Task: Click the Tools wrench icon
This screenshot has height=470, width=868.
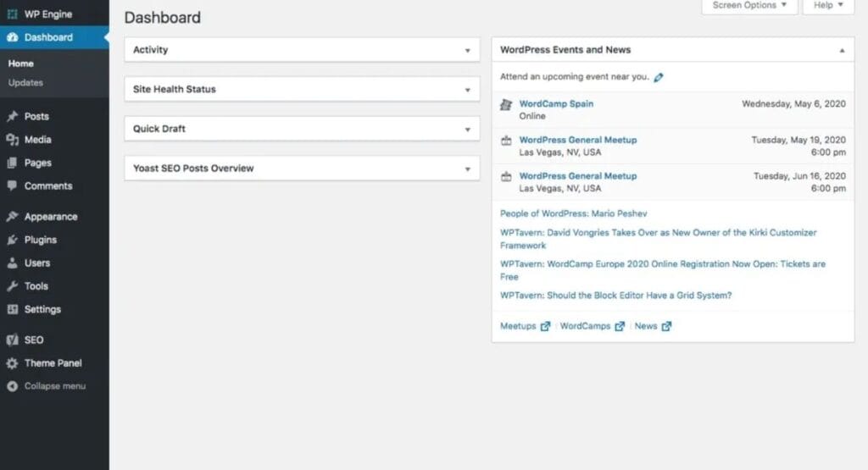Action: click(x=12, y=286)
